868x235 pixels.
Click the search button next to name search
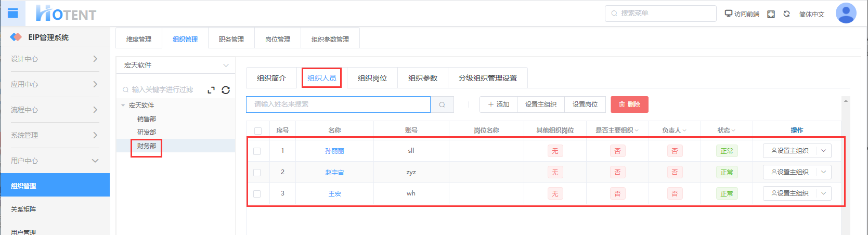click(x=442, y=105)
